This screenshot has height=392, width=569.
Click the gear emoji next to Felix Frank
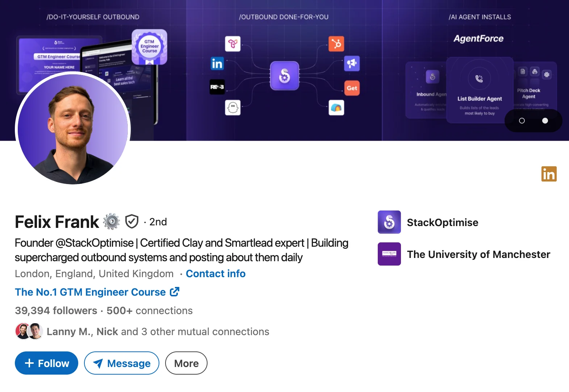pos(112,221)
